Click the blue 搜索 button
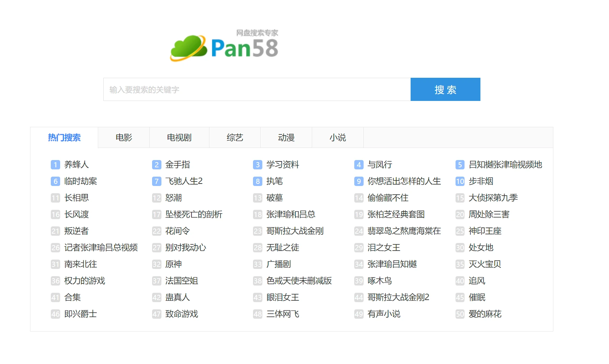609x364 pixels. point(445,90)
